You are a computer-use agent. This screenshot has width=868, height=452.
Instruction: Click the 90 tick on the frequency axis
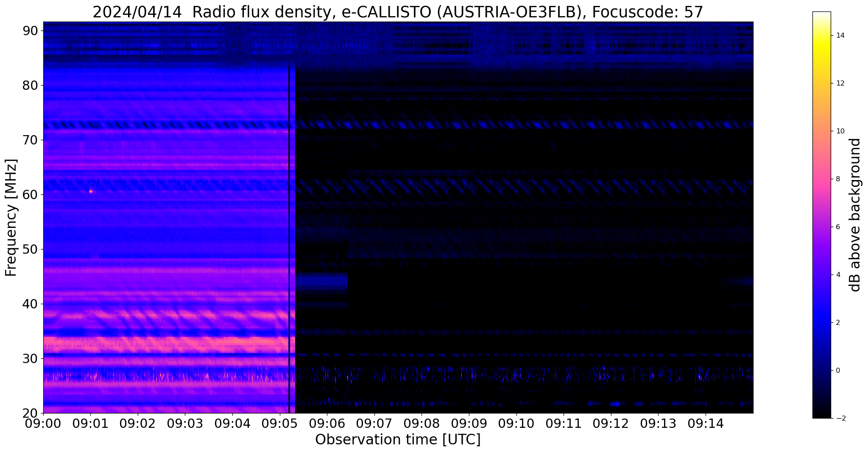pyautogui.click(x=30, y=31)
